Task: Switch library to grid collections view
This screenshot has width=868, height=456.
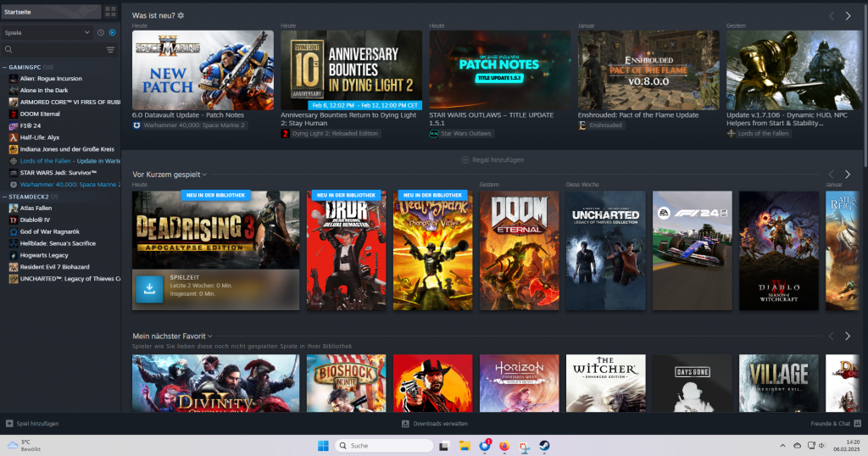Action: coord(110,12)
